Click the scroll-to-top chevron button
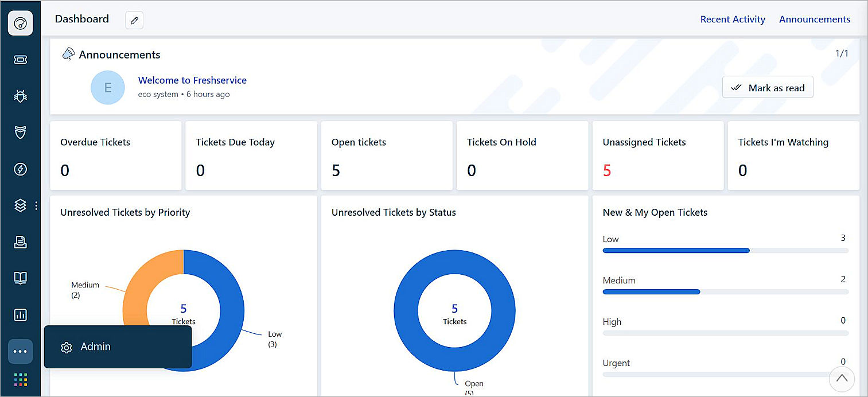This screenshot has width=868, height=397. click(842, 379)
